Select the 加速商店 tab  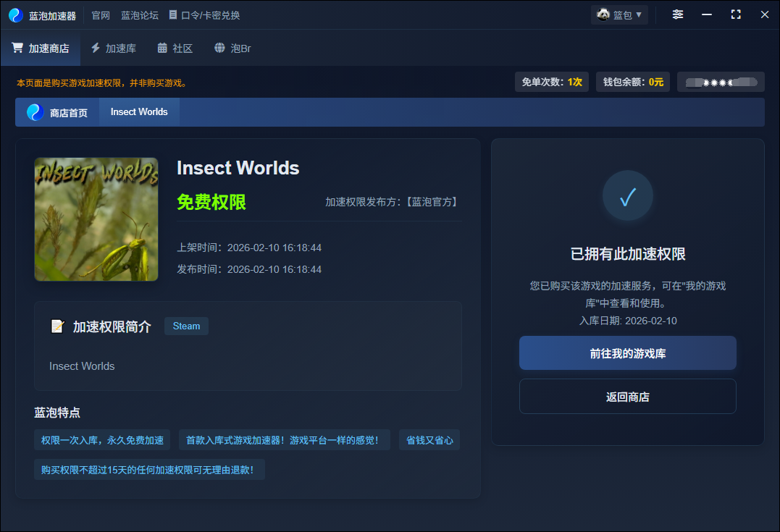click(x=41, y=48)
